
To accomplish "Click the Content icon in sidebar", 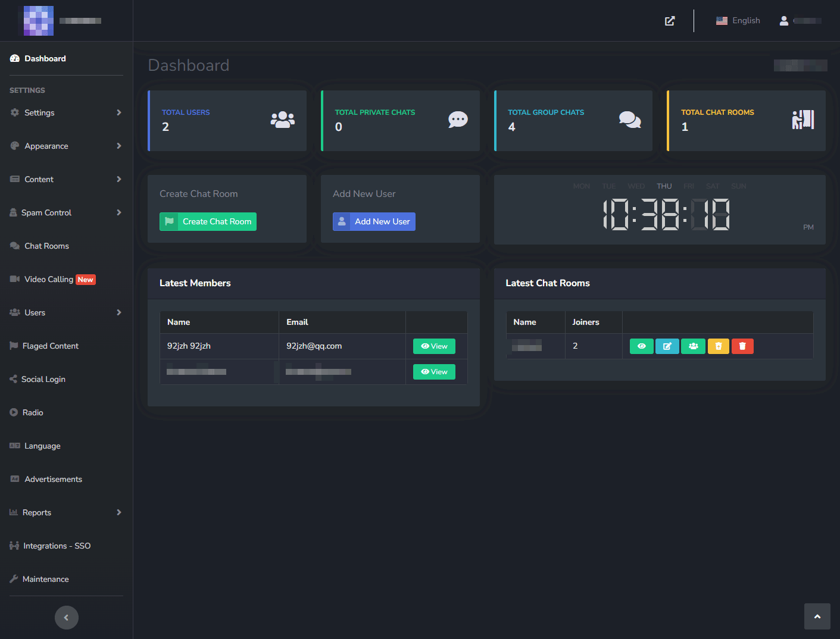I will pos(15,179).
